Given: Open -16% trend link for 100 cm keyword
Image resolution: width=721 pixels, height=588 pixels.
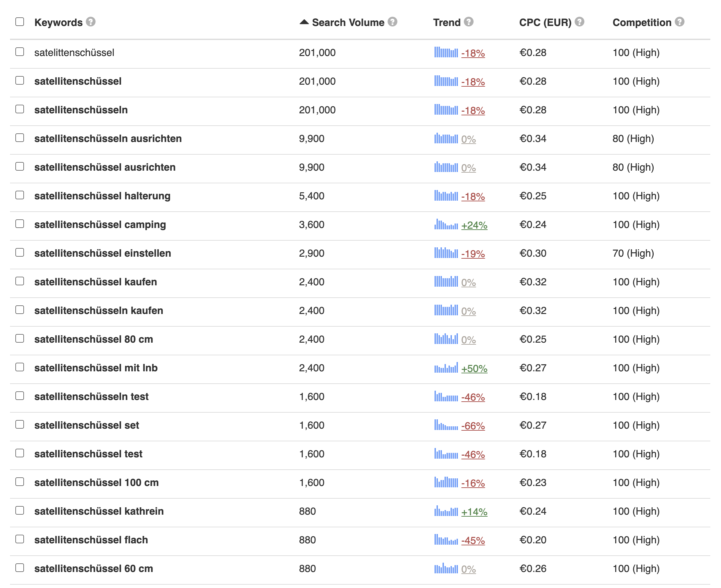Looking at the screenshot, I should pyautogui.click(x=473, y=483).
